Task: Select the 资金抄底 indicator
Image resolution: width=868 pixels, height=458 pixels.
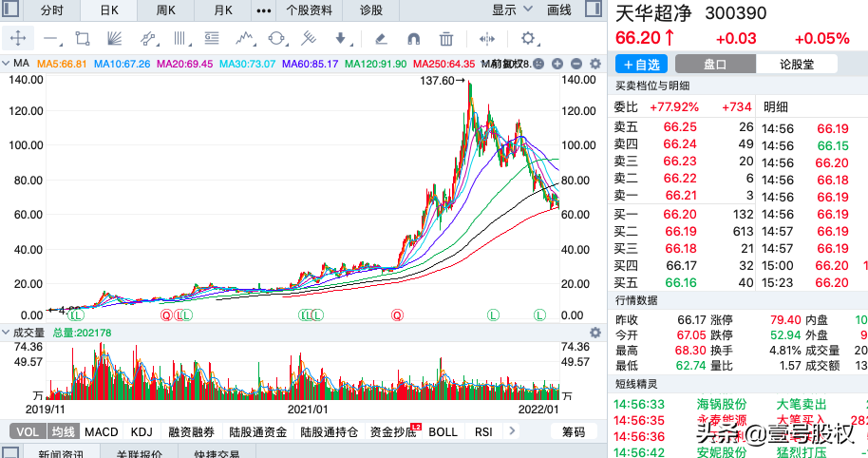Action: tap(393, 432)
